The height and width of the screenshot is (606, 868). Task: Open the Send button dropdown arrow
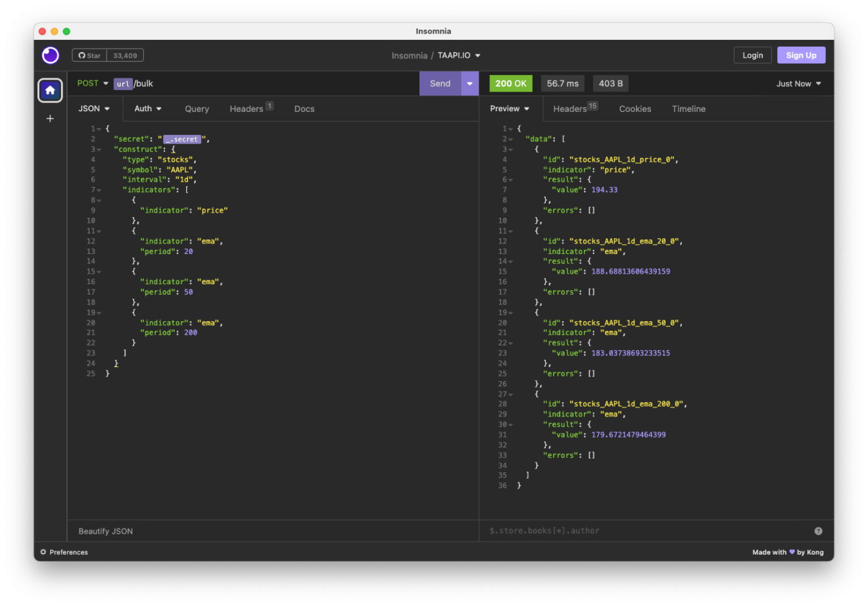pos(470,84)
